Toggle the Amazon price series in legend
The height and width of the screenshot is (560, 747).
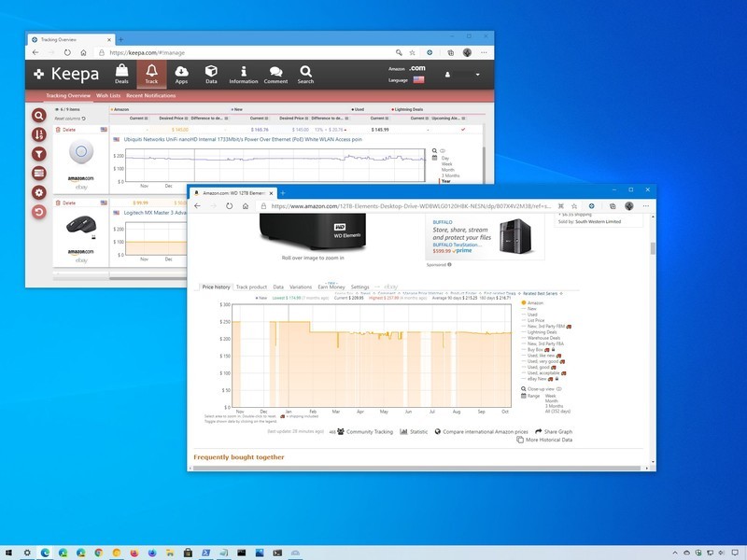[x=535, y=303]
